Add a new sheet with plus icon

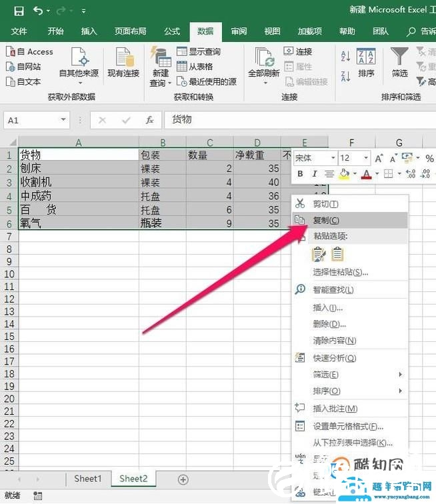pos(183,480)
